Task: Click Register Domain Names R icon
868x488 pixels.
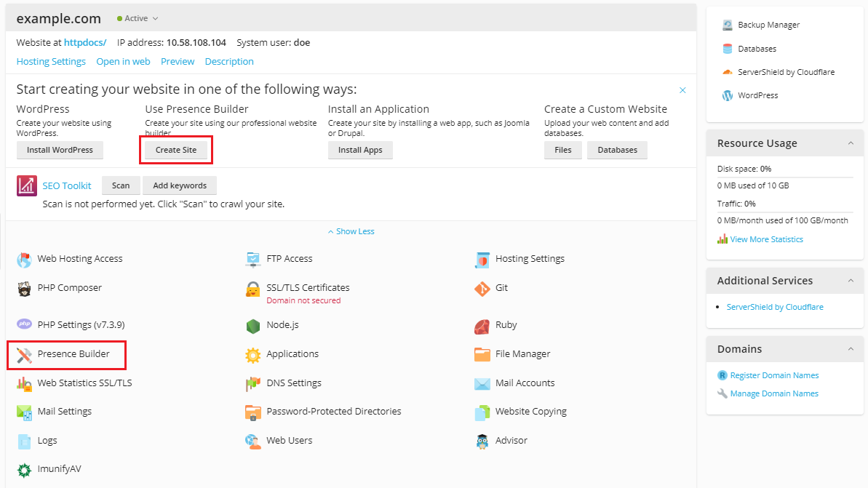Action: (x=722, y=376)
